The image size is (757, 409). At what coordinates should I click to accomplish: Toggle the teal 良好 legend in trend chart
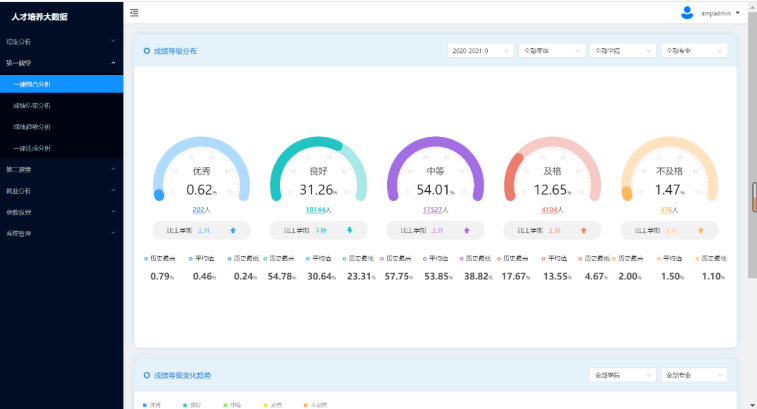pos(192,405)
